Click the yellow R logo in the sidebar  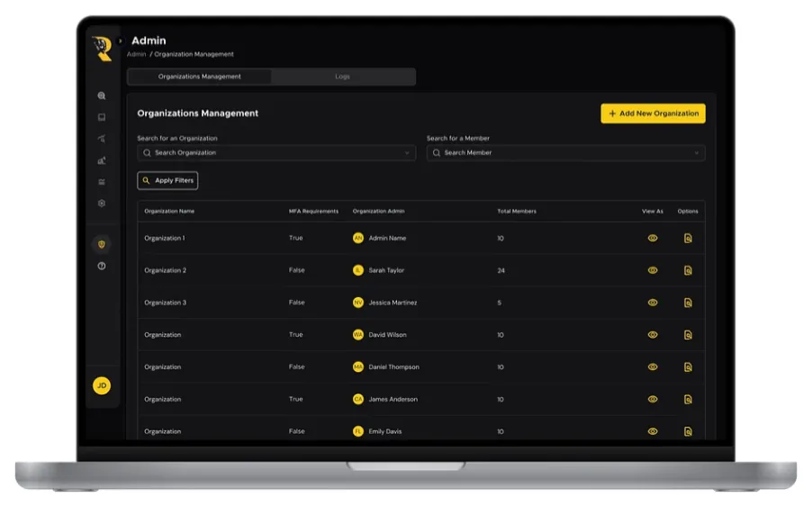[103, 49]
